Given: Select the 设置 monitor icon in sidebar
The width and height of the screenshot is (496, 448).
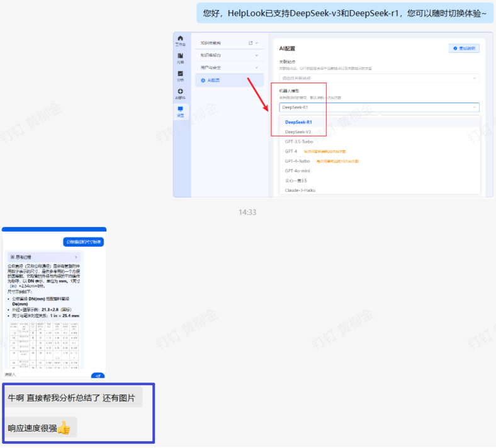Looking at the screenshot, I should [x=180, y=109].
